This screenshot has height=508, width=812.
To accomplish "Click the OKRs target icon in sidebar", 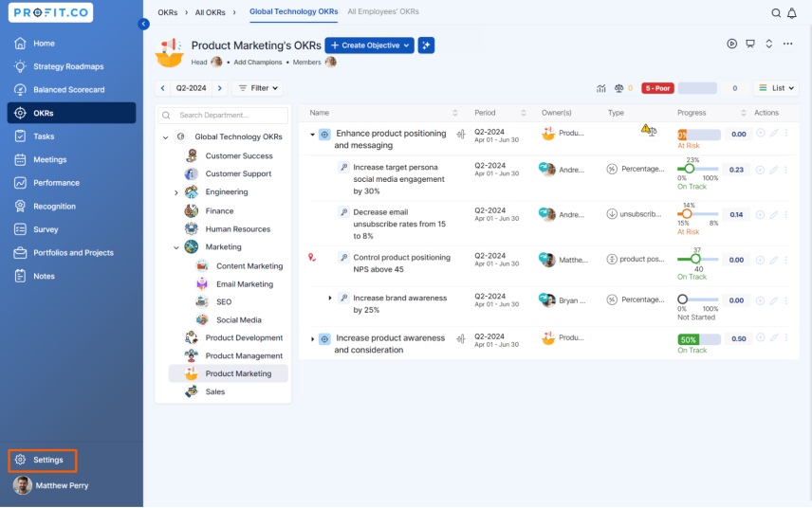I will tap(20, 113).
